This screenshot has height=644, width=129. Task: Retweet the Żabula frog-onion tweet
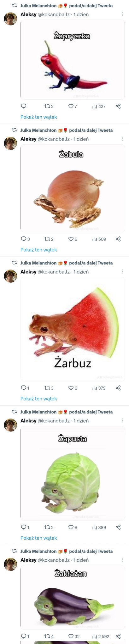tap(49, 239)
